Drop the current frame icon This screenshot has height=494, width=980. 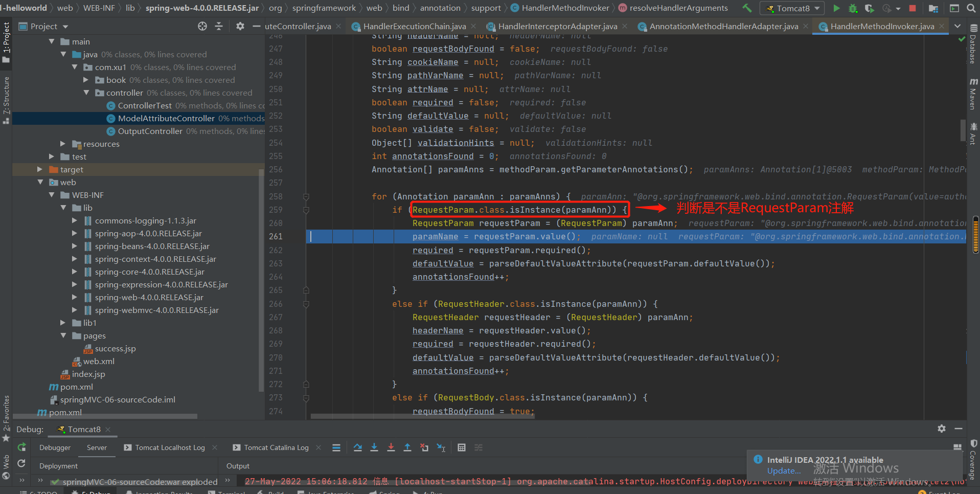[424, 447]
